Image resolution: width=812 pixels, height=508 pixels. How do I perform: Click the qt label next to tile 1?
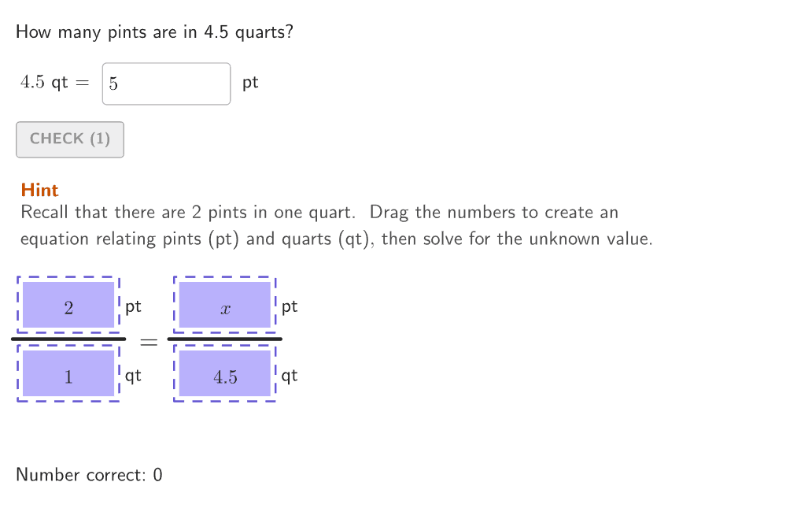pyautogui.click(x=133, y=376)
